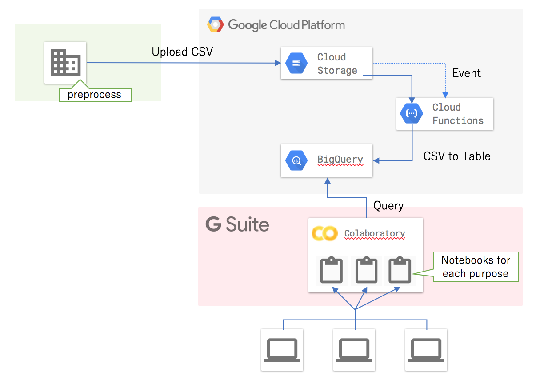Select the CSV to Table label
Screen dimensions: 544x392
456,156
